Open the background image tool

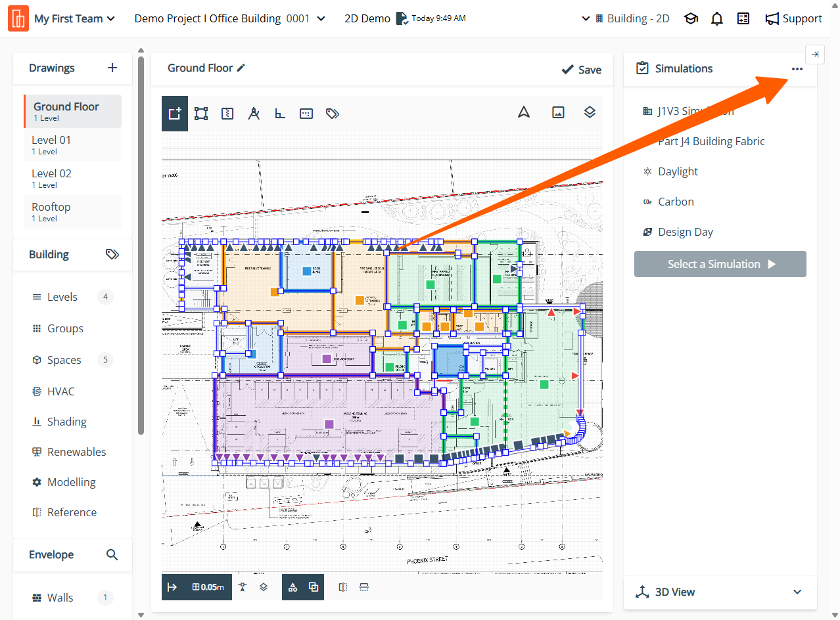[558, 112]
